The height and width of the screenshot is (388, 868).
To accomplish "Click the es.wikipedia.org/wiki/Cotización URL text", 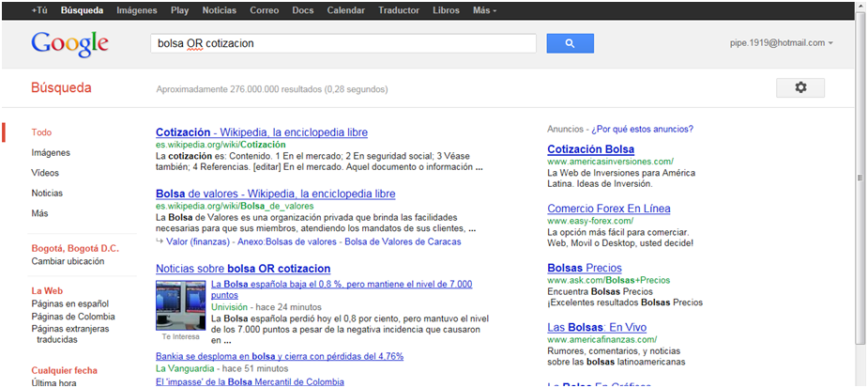I will [221, 144].
